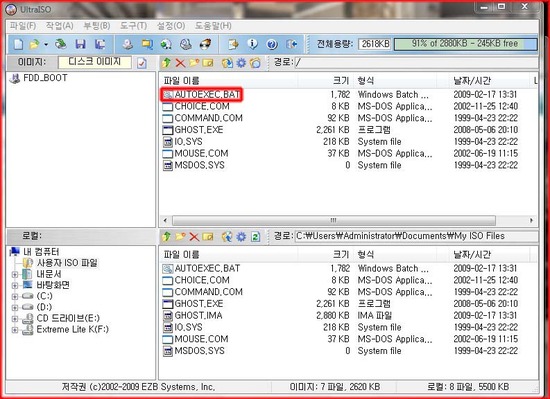
Task: Click the blue info properties icon
Action: (253, 44)
